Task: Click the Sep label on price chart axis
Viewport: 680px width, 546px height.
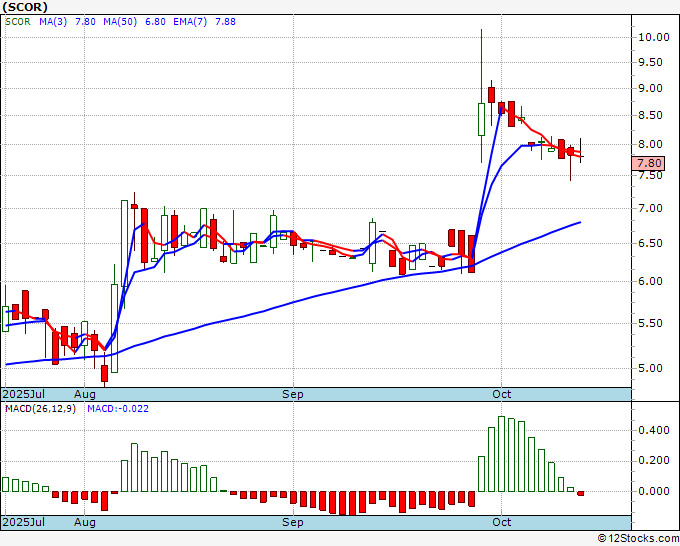Action: [293, 394]
